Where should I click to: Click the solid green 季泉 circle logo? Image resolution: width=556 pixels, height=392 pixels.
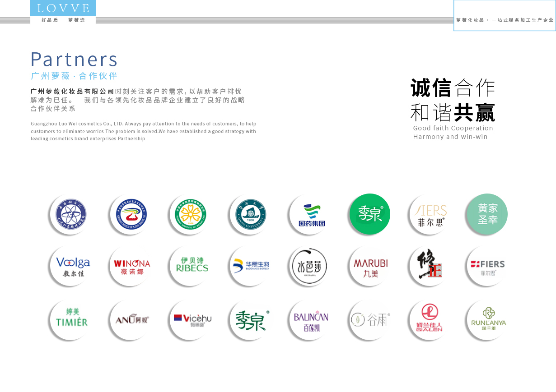coord(369,214)
